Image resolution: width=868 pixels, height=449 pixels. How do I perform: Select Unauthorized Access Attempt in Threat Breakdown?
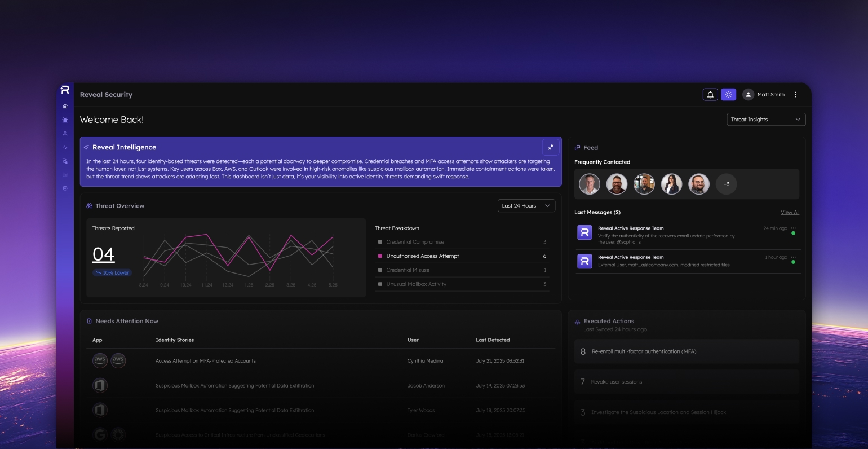tap(462, 256)
